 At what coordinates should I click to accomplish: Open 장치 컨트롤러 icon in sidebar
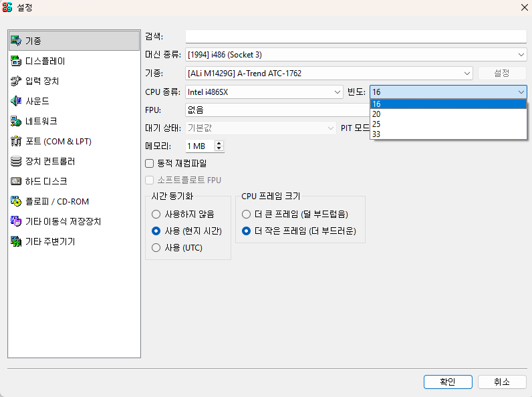(16, 161)
